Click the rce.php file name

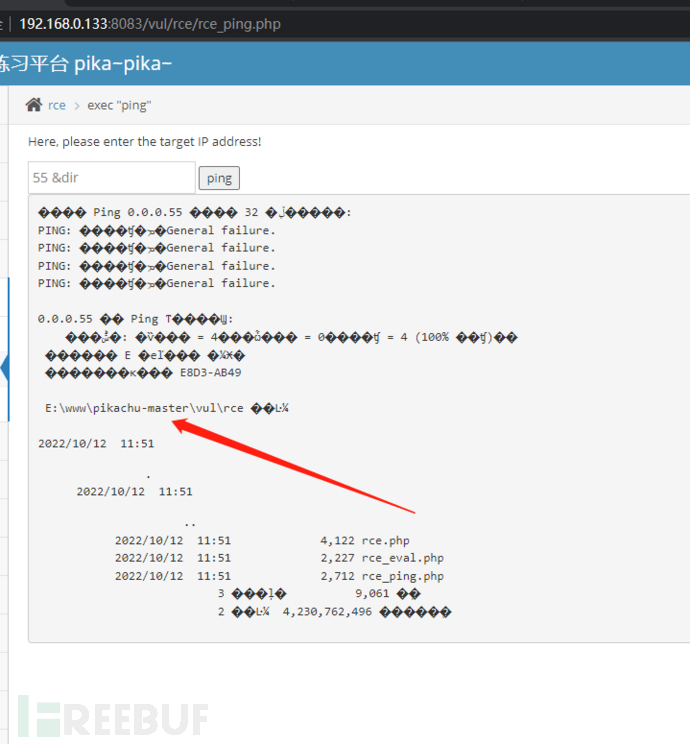[385, 540]
